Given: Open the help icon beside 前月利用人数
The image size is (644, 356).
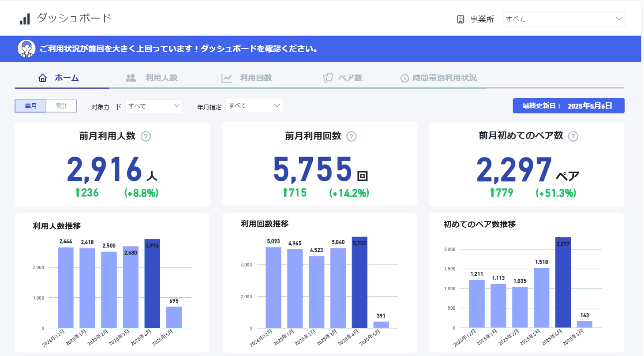Looking at the screenshot, I should click(x=146, y=137).
